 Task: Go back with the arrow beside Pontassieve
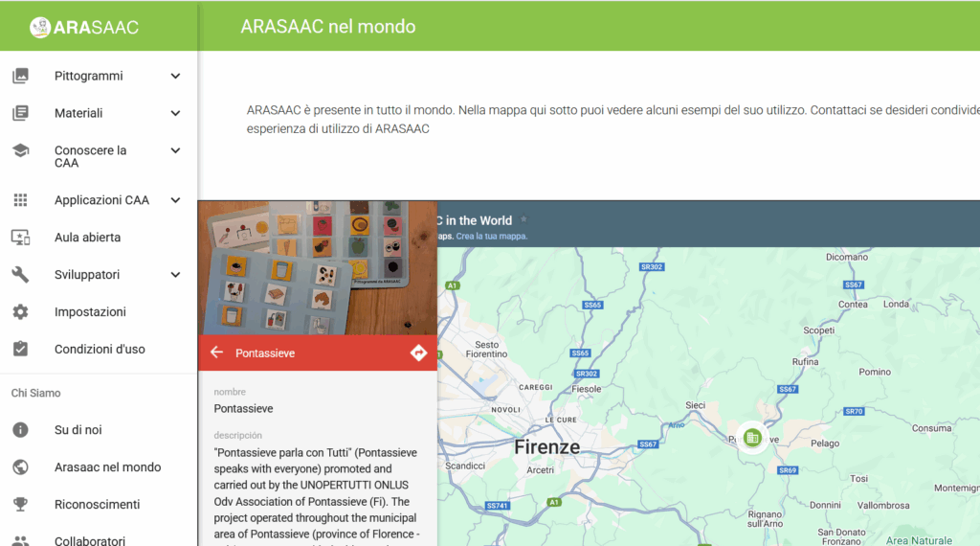pos(217,353)
